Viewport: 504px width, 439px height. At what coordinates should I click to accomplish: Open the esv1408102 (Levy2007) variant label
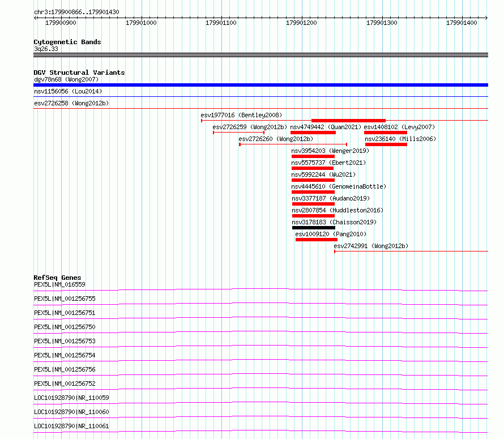[399, 127]
